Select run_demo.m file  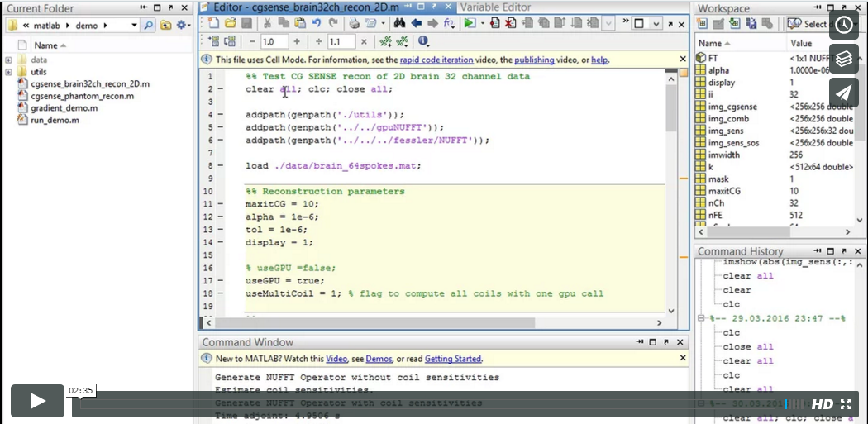(x=55, y=120)
